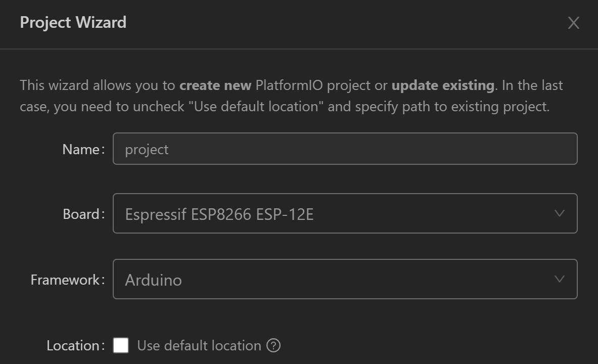Click the bold "create new" text
Image resolution: width=598 pixels, height=364 pixels.
pos(215,85)
